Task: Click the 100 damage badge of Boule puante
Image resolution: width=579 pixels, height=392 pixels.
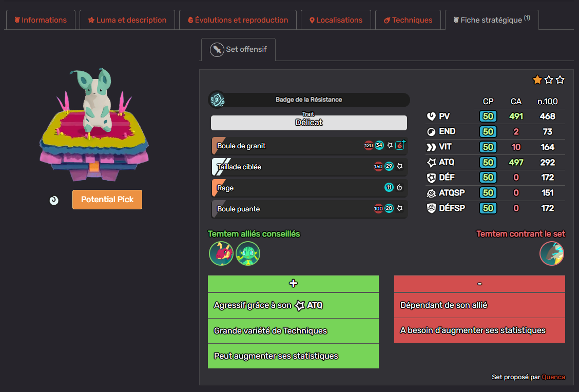Action: pos(378,208)
